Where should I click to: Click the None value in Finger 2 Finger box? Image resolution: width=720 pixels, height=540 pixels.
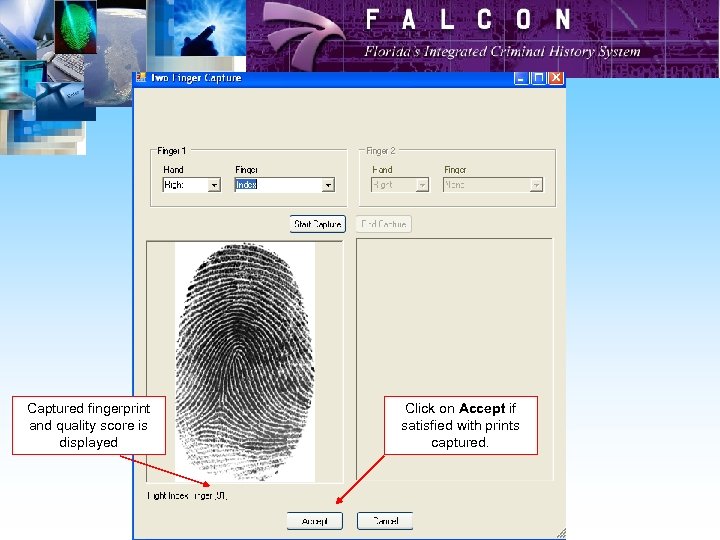(x=455, y=185)
